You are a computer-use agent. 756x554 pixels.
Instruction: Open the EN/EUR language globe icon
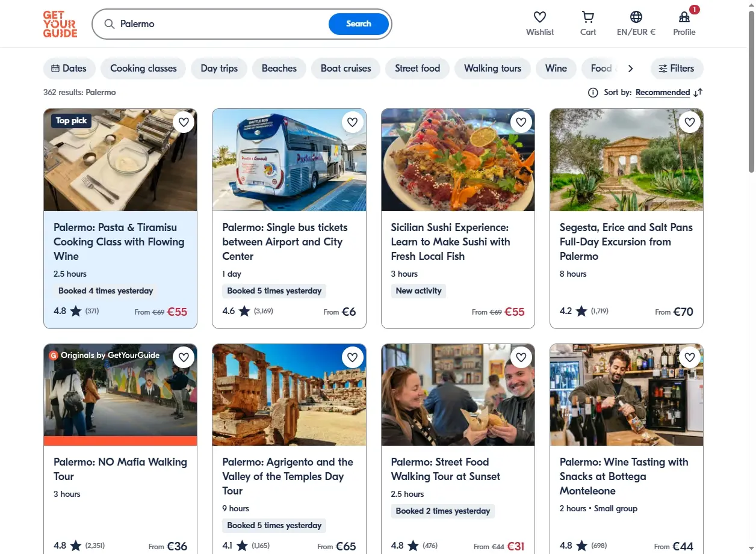point(636,17)
